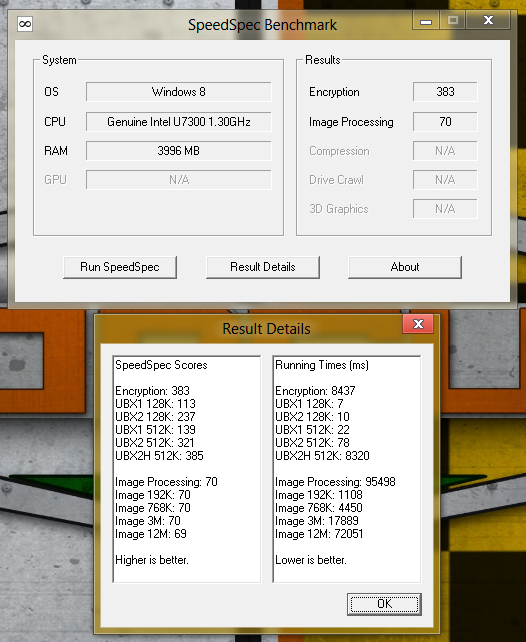The height and width of the screenshot is (642, 526).
Task: Click the Result Details dialog title
Action: pyautogui.click(x=266, y=329)
